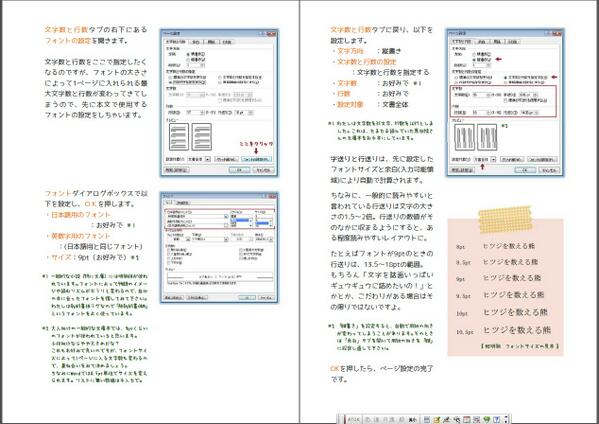Click 段数 spinner in left page's Page Setup dialog
This screenshot has height=424, width=599.
pos(195,66)
